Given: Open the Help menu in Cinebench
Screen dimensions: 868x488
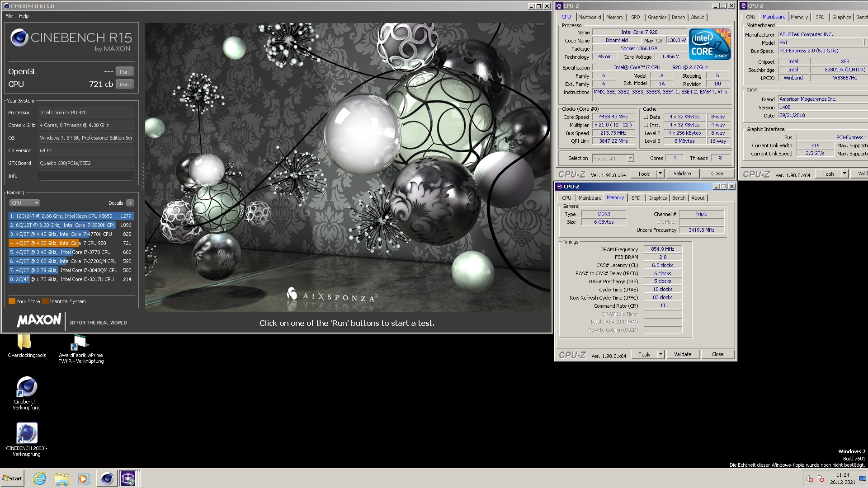Looking at the screenshot, I should coord(24,16).
